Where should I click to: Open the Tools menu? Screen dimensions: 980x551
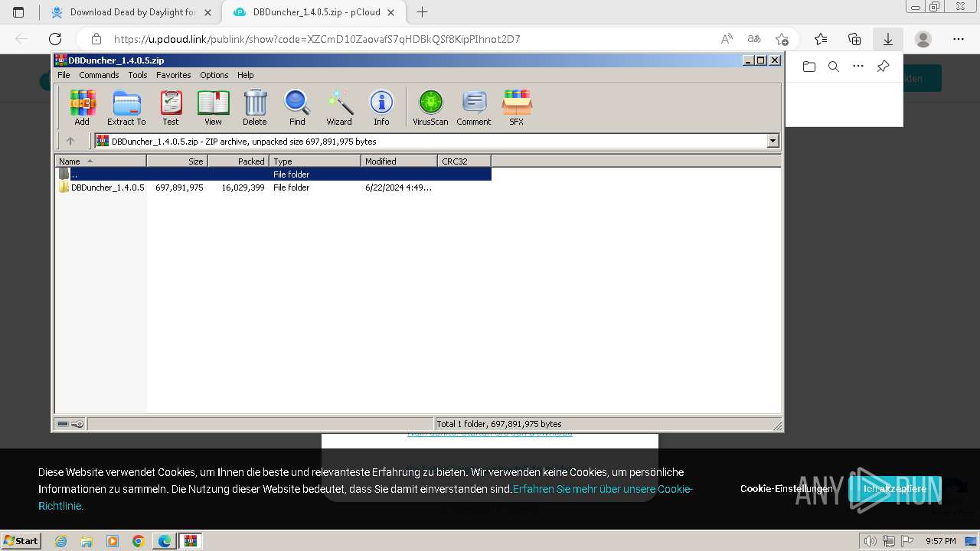138,75
